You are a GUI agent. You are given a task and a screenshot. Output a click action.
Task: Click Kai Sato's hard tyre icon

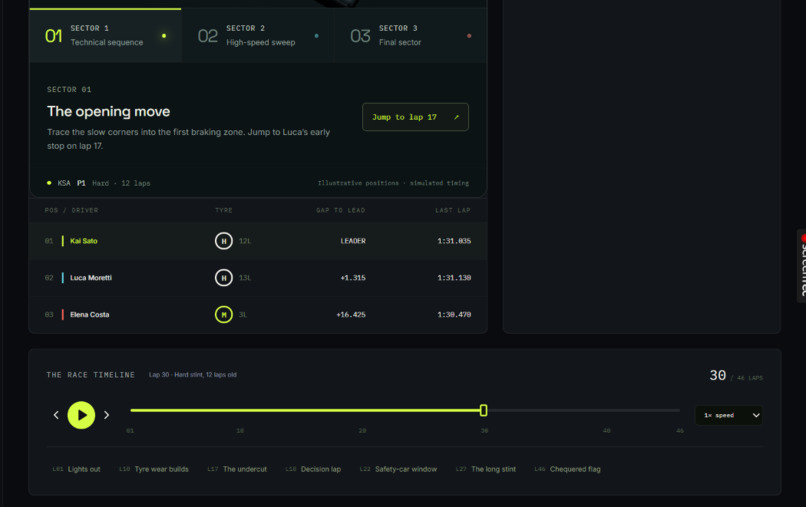point(224,241)
